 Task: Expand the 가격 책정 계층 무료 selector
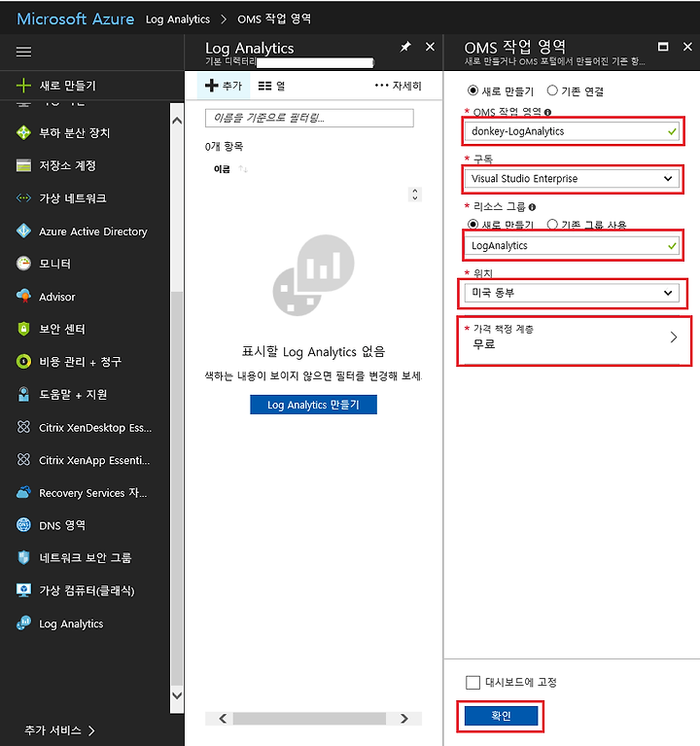[x=574, y=340]
